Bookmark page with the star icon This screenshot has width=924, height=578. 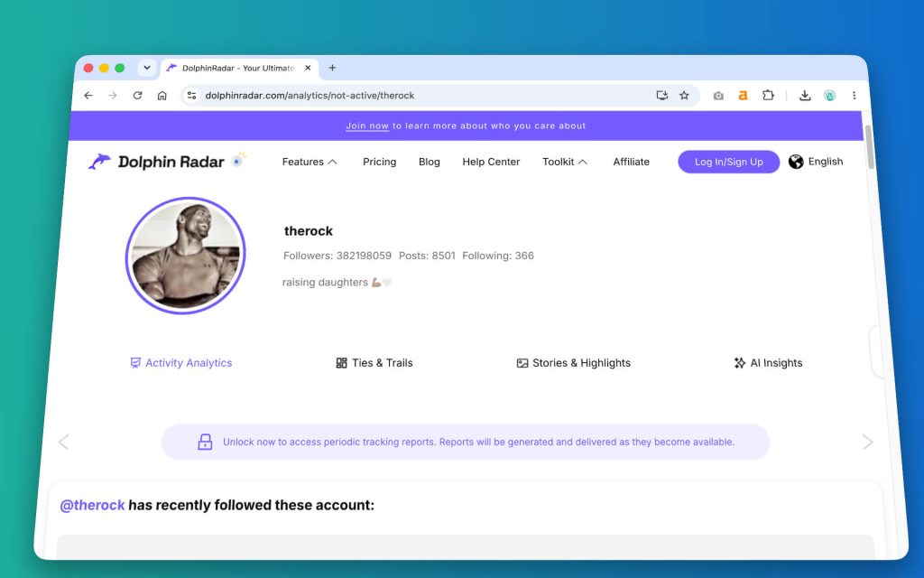tap(684, 96)
